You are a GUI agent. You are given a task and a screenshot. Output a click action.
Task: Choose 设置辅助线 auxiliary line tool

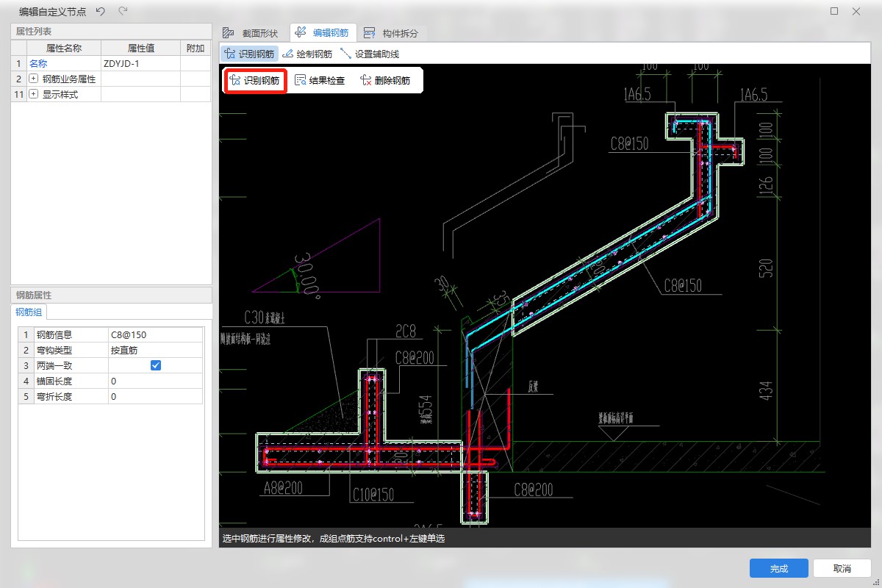(x=370, y=54)
